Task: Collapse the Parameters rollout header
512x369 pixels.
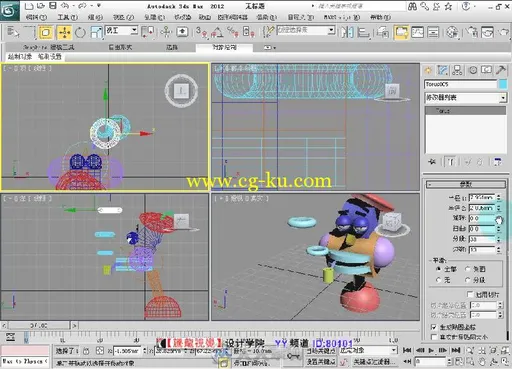Action: pyautogui.click(x=466, y=184)
